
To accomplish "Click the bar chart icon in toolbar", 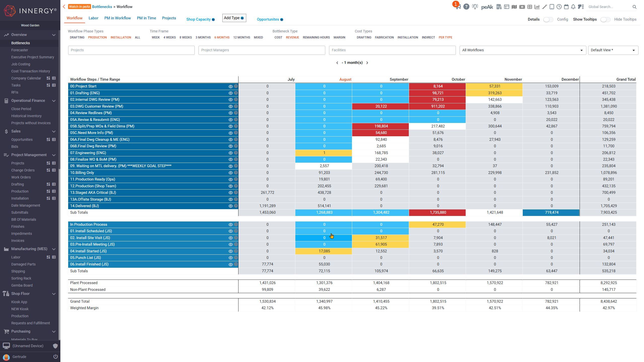I will click(x=537, y=7).
